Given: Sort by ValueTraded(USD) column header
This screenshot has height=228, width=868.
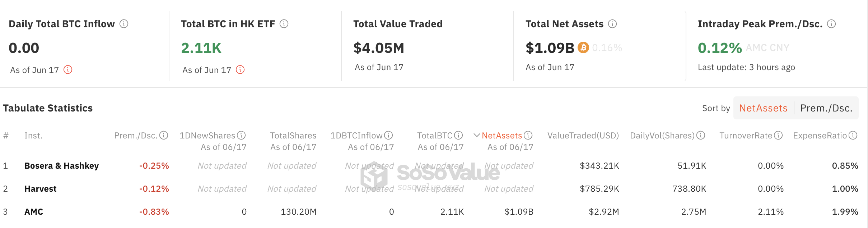Looking at the screenshot, I should pyautogui.click(x=583, y=136).
